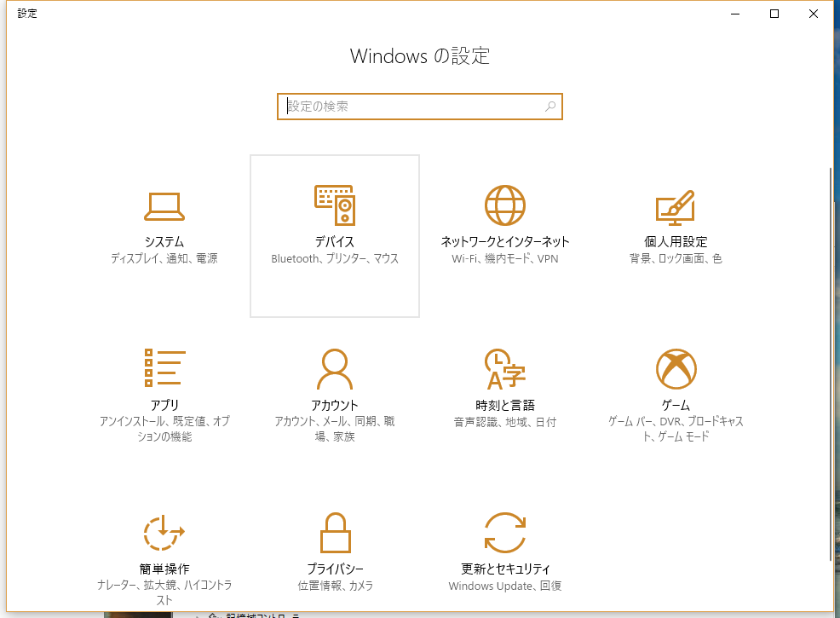Select the 更新とセキュリティ title
The image size is (840, 618).
(x=505, y=569)
